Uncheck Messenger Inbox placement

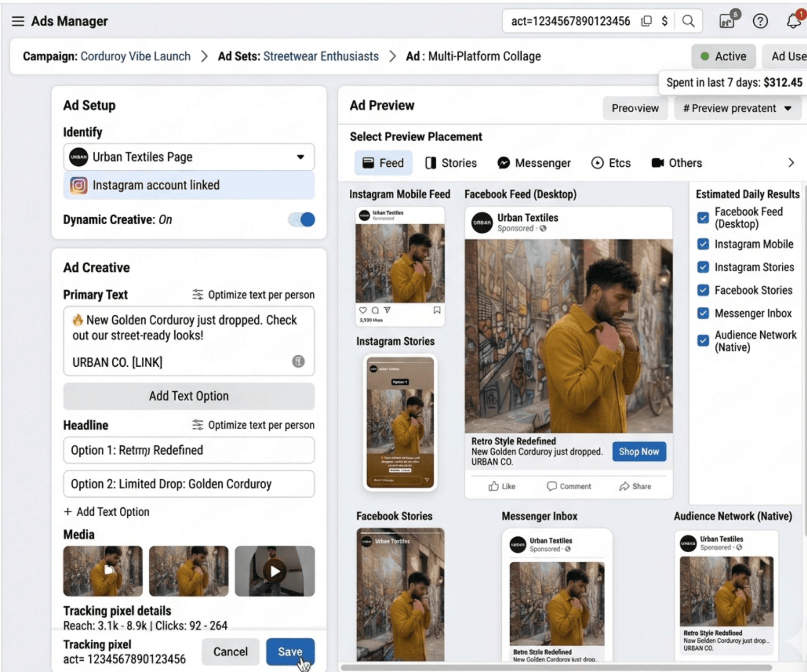click(x=703, y=313)
